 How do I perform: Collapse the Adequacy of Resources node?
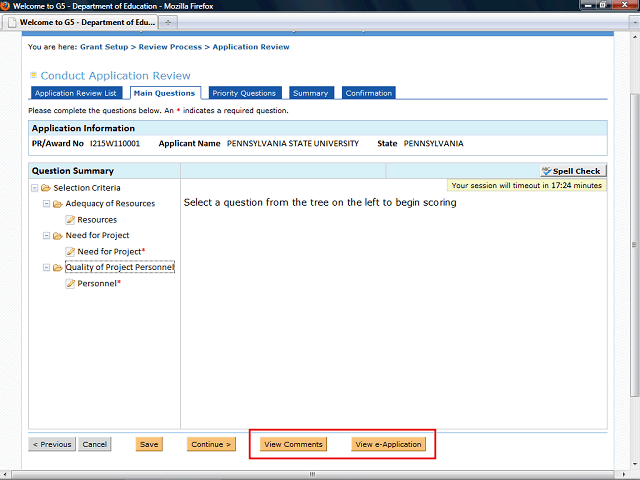pos(47,204)
